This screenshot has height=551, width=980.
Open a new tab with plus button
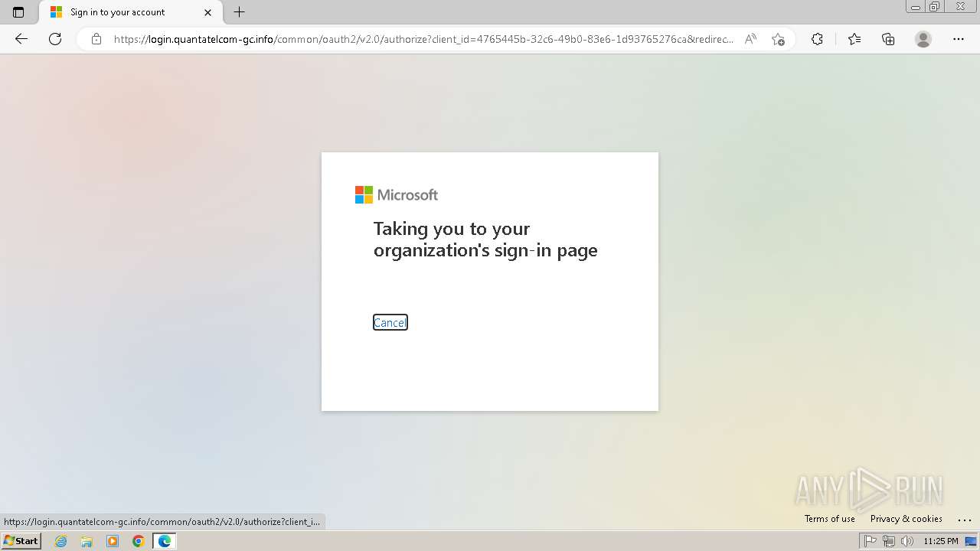[x=239, y=12]
